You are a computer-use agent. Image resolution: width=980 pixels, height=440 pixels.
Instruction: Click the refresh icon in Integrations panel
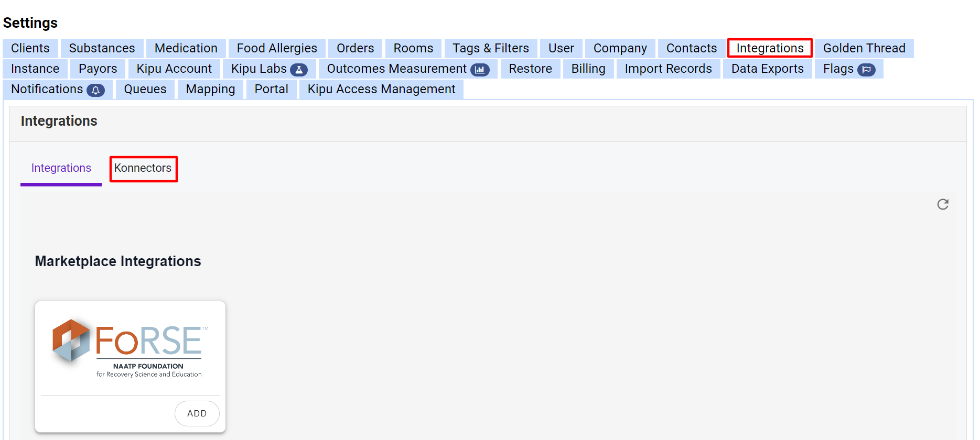click(942, 204)
